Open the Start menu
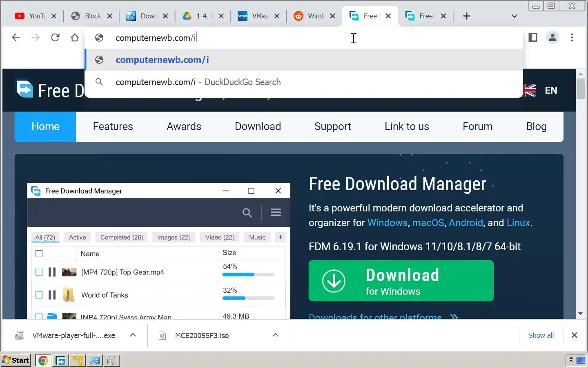 pos(16,360)
